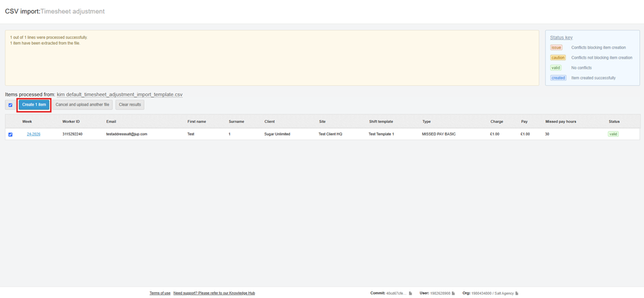644x298 pixels.
Task: Click worker ID 3115292240 cell
Action: [x=72, y=134]
